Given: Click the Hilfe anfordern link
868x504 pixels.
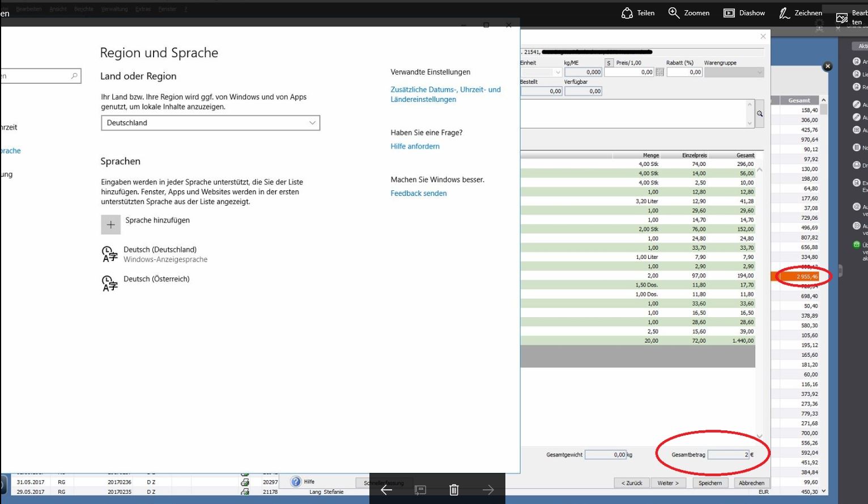Looking at the screenshot, I should pyautogui.click(x=415, y=146).
